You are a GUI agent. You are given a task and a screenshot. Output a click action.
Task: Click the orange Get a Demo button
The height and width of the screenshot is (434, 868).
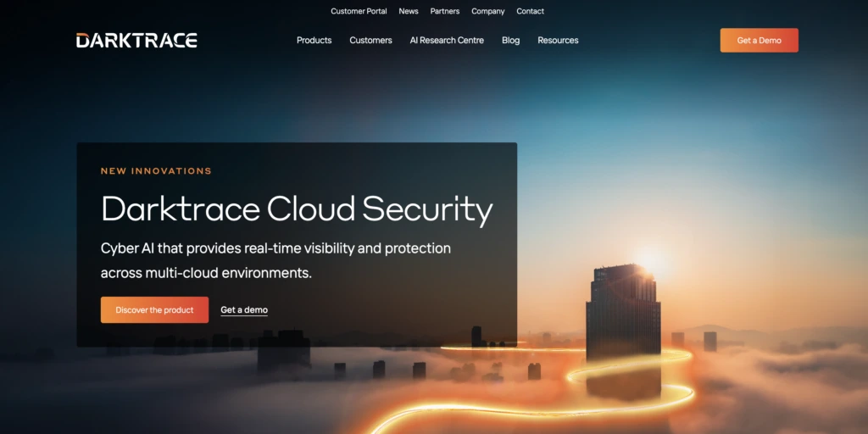click(x=759, y=41)
